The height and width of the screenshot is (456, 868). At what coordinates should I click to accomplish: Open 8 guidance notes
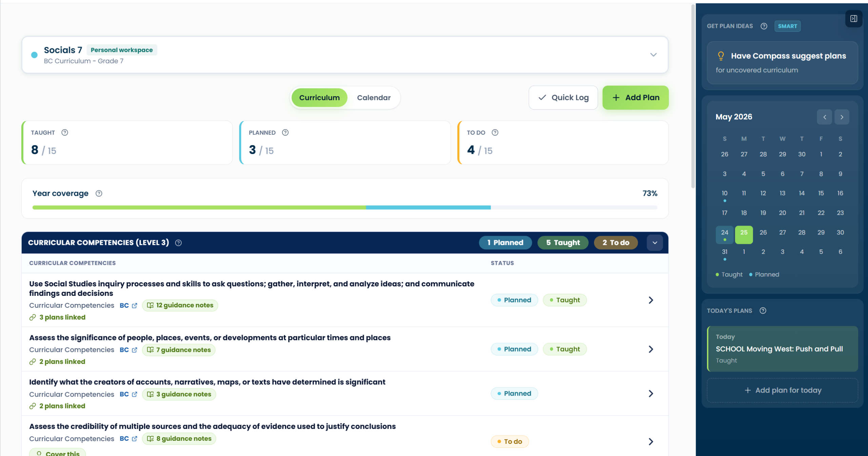(179, 439)
